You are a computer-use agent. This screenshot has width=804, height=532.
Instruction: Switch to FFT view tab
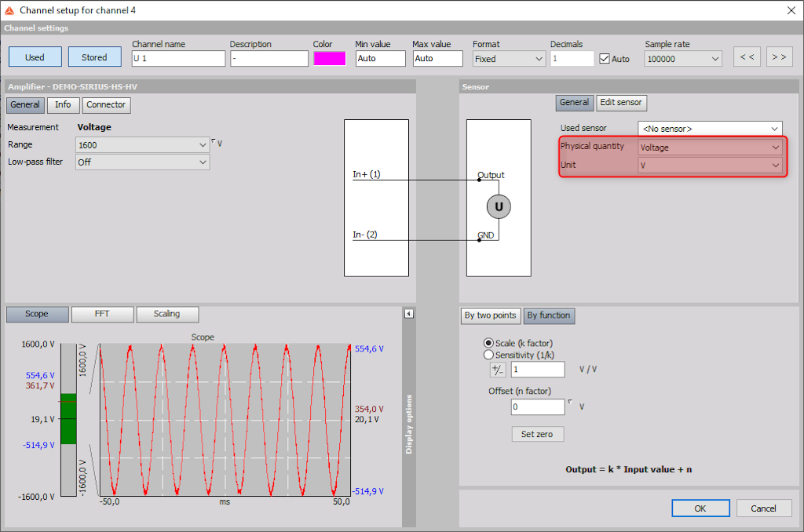(x=102, y=314)
